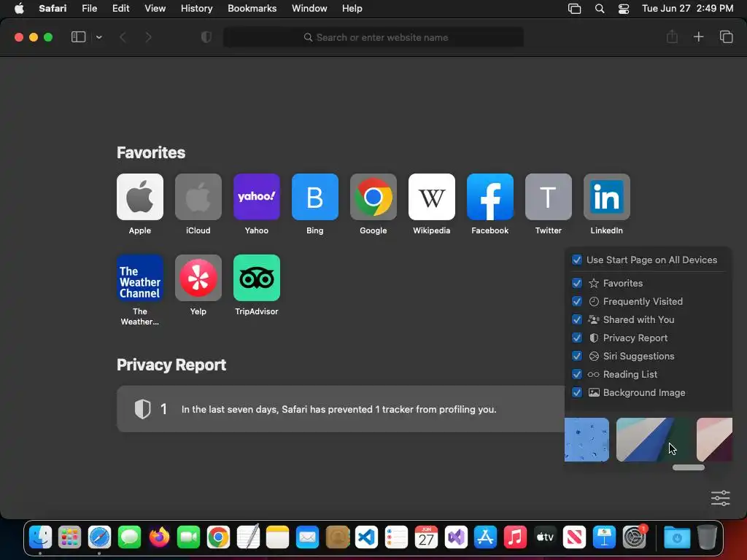Viewport: 747px width, 560px height.
Task: Choose the gray and blue diagonal background
Action: [x=654, y=440]
